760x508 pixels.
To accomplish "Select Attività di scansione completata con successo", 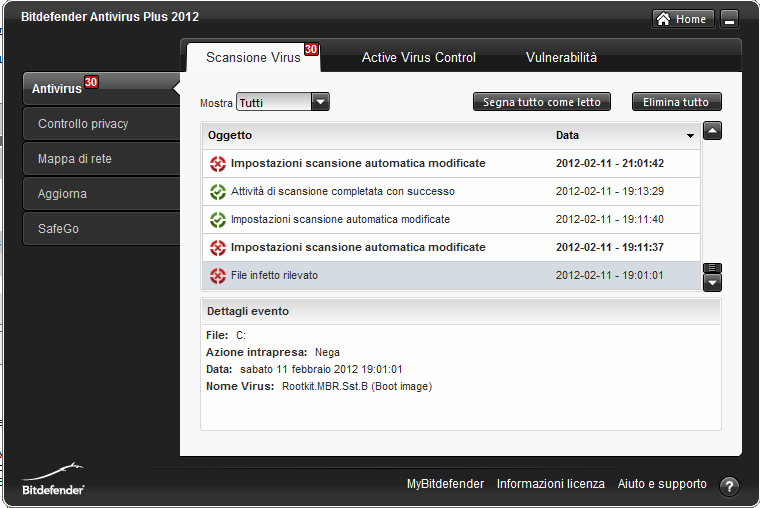I will pyautogui.click(x=451, y=191).
